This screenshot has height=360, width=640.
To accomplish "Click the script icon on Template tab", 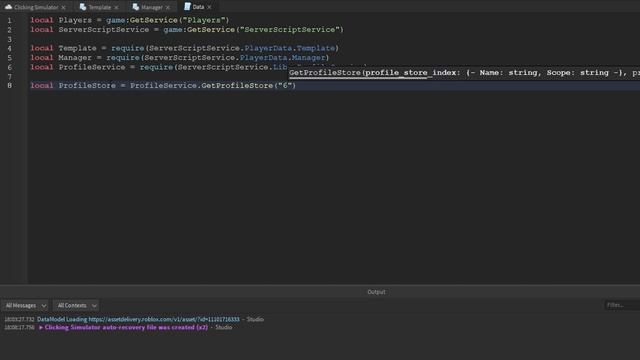I will 83,7.
